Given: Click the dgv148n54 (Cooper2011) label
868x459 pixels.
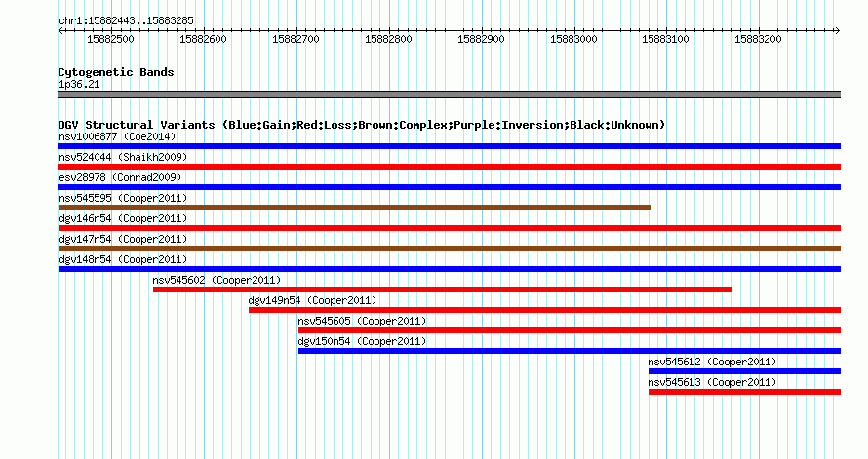Looking at the screenshot, I should pos(123,259).
